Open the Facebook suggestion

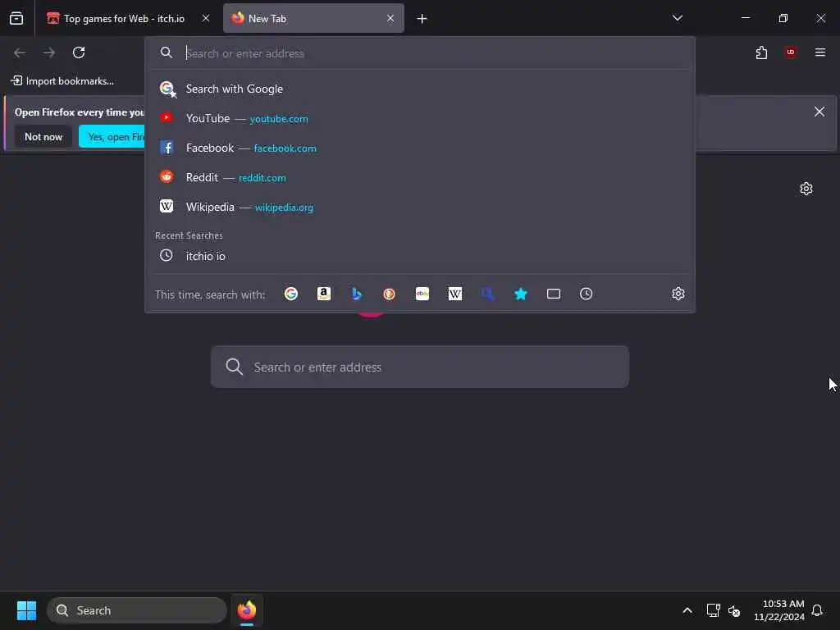(420, 148)
